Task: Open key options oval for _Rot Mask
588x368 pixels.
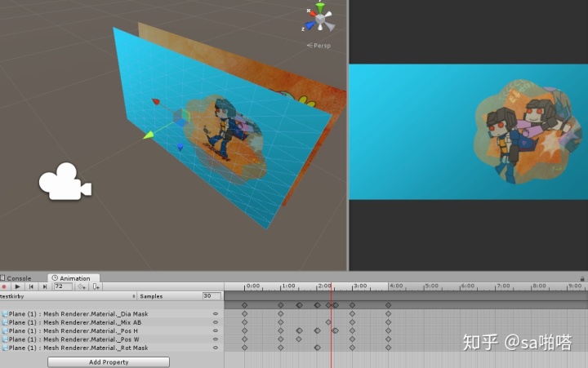Action: tap(216, 348)
